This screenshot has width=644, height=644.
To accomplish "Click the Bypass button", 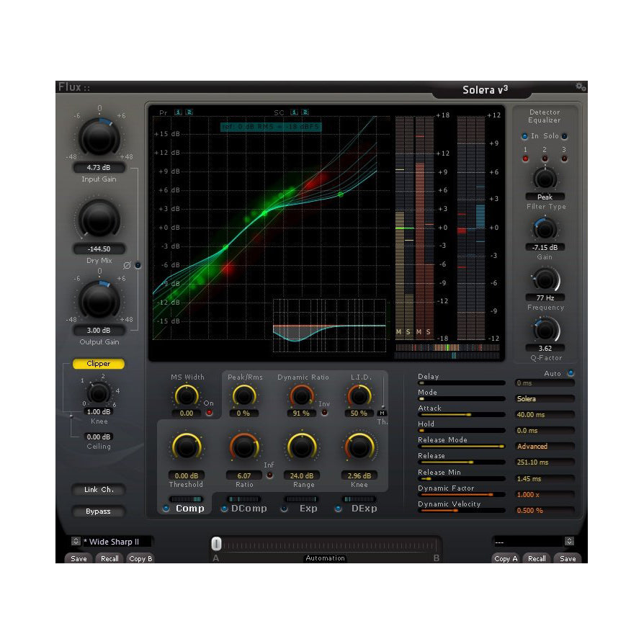I will click(99, 511).
